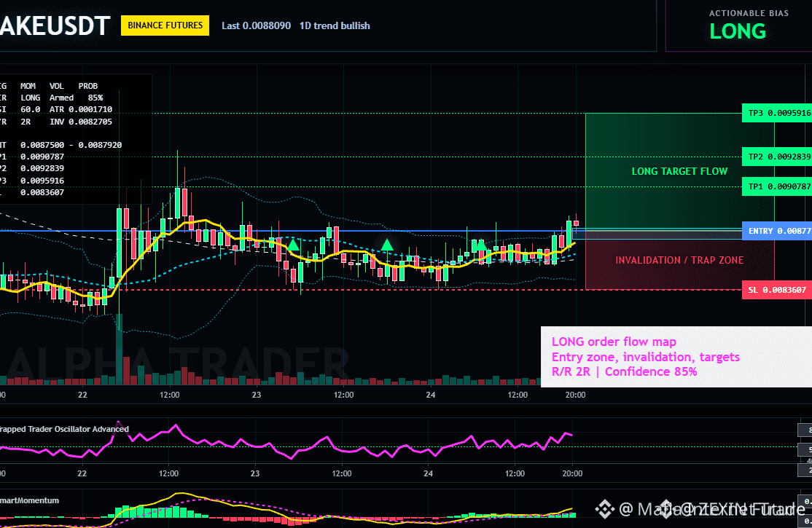Click the '1D trend bullish' label

pos(335,26)
